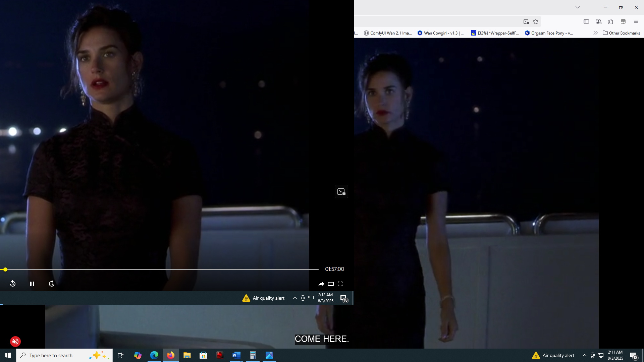
Task: Seek using the yellow video progress knob
Action: (x=5, y=269)
